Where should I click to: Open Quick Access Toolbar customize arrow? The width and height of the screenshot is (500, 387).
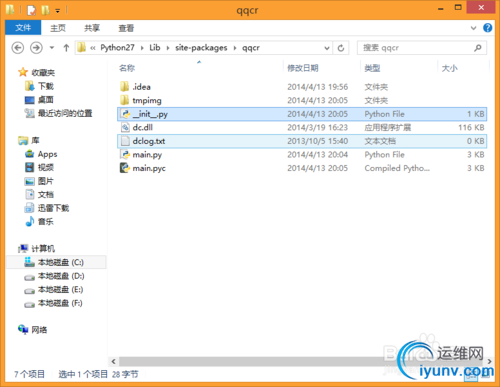[57, 11]
